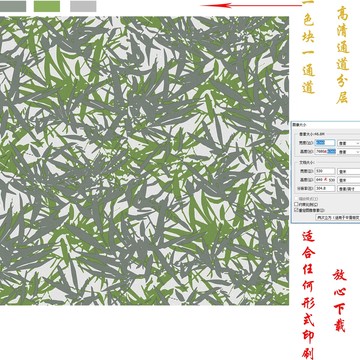360x360 pixels.
Task: Expand the document width unit dropdown
Action: click(x=349, y=171)
